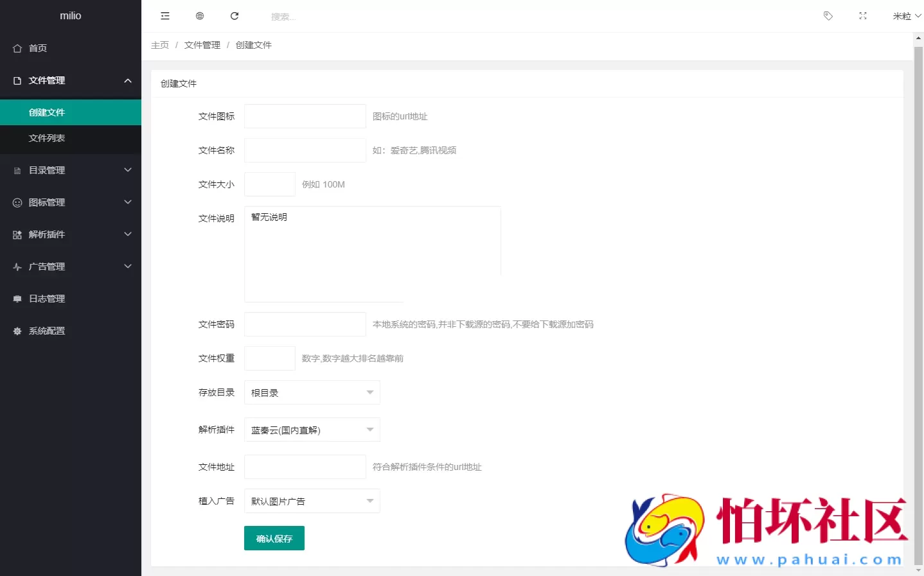
Task: Expand the 图标管理 sidebar section
Action: coord(71,202)
